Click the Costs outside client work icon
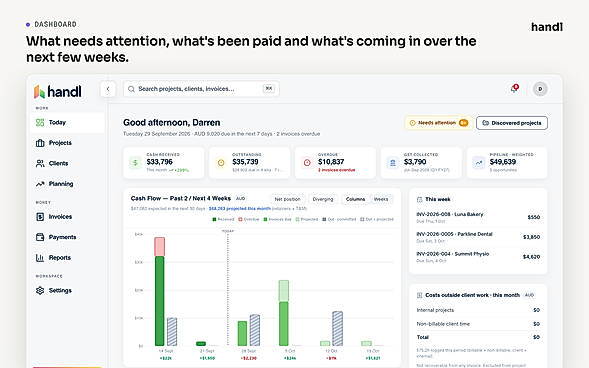589x368 pixels. [420, 295]
